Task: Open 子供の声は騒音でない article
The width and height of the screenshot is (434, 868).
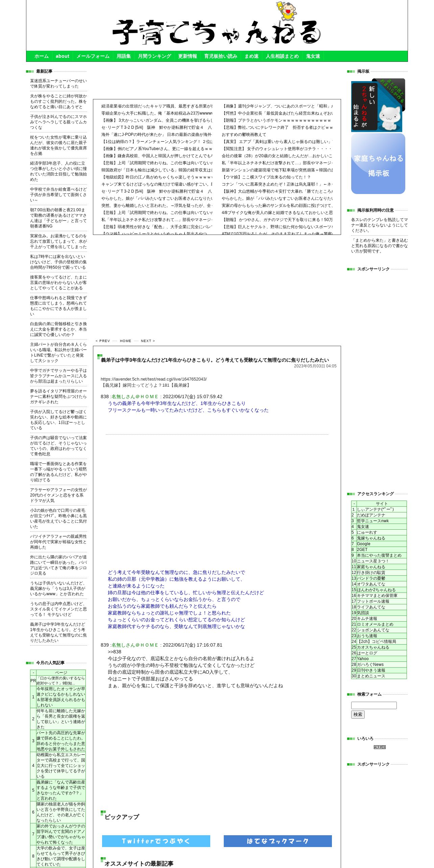Action: (58, 446)
